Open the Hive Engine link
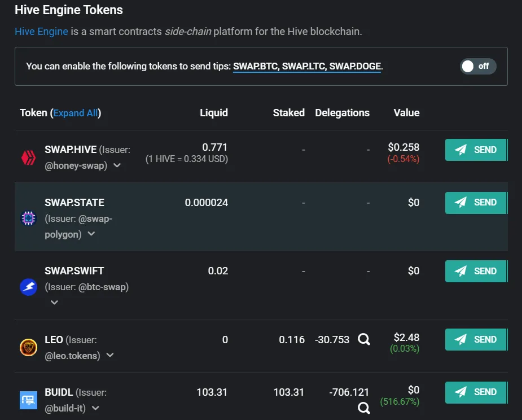The image size is (522, 420). pos(41,31)
